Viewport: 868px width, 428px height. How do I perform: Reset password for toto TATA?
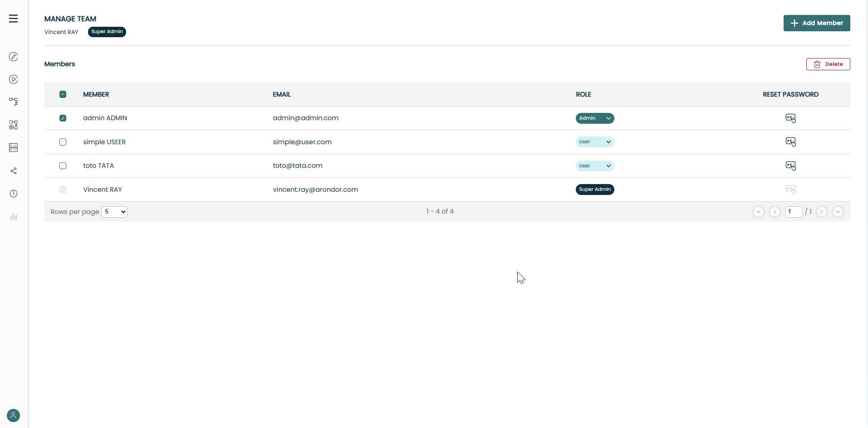tap(790, 166)
